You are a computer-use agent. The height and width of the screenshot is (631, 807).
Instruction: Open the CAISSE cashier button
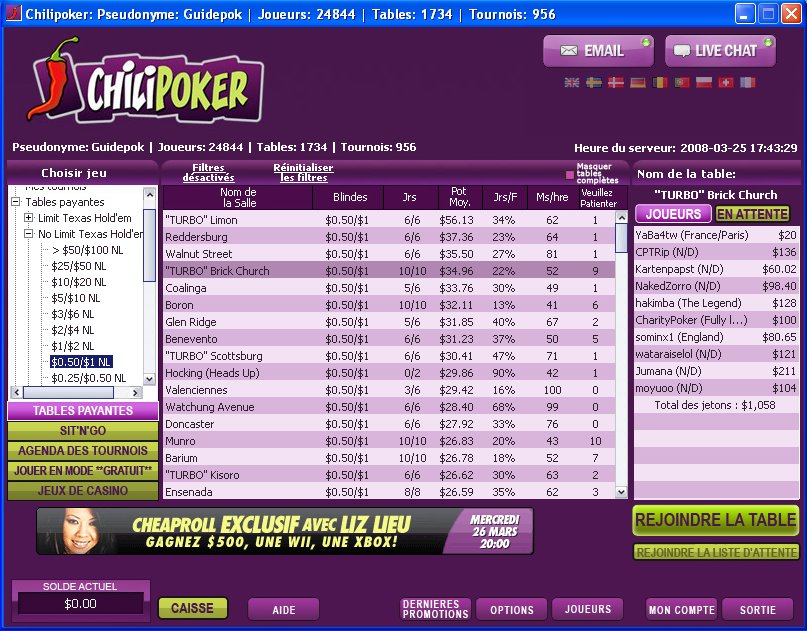192,608
